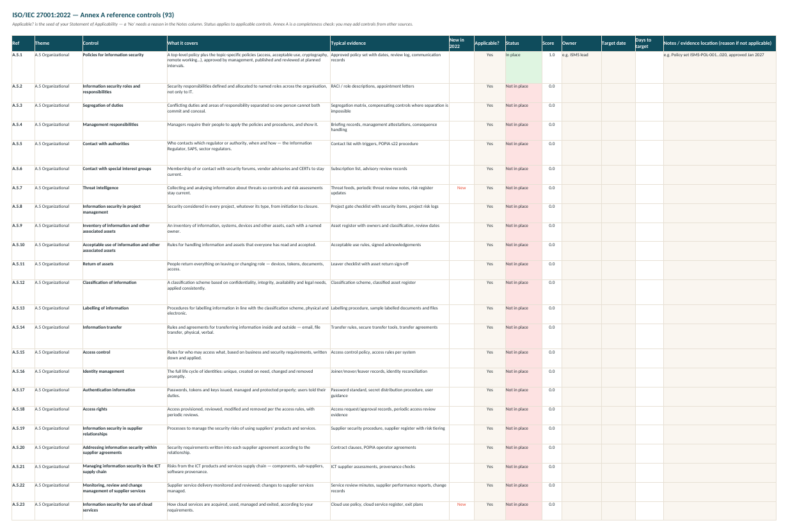
Task: Click the 'Status' column header
Action: pyautogui.click(x=523, y=43)
